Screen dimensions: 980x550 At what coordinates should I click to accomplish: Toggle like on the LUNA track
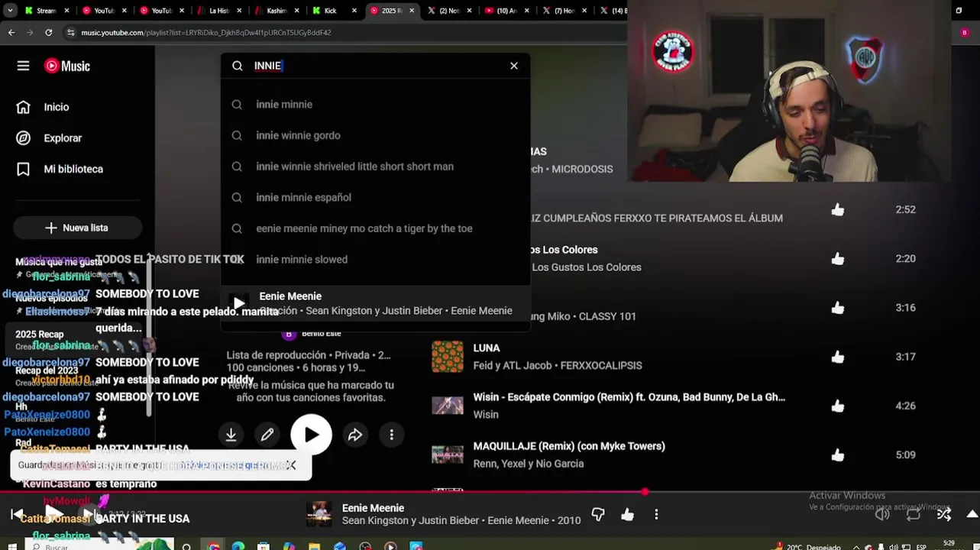(x=838, y=357)
